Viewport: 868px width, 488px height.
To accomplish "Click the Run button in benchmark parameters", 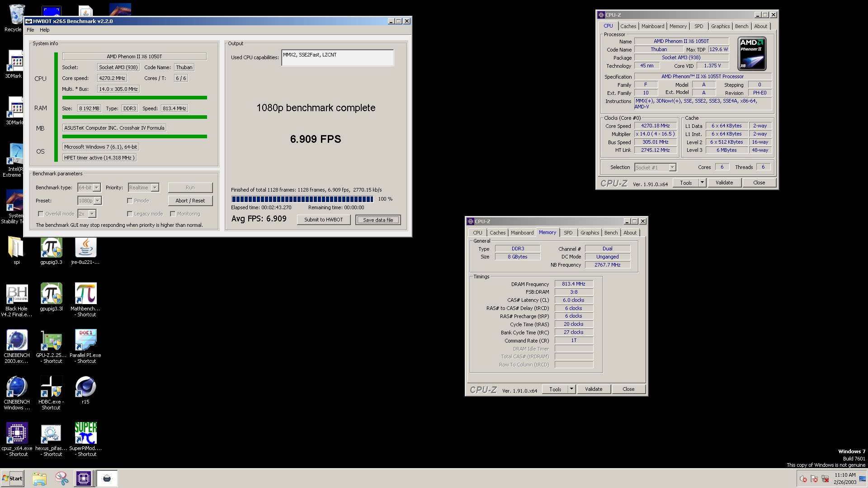I will (x=190, y=188).
